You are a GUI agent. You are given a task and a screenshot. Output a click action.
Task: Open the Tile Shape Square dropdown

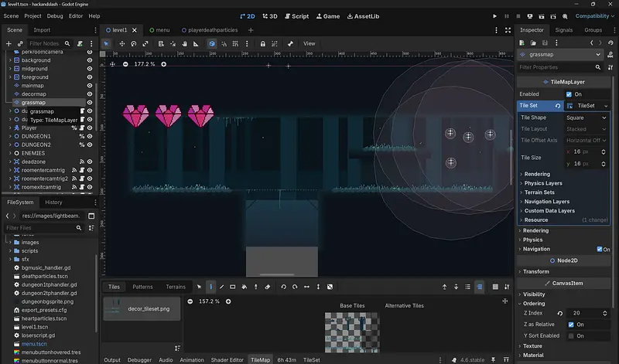[585, 117]
